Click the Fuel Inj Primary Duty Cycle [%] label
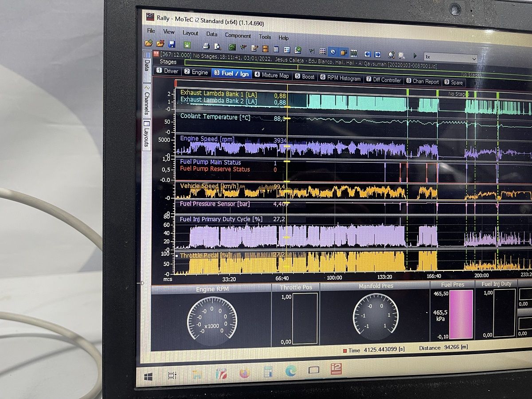 [x=221, y=219]
